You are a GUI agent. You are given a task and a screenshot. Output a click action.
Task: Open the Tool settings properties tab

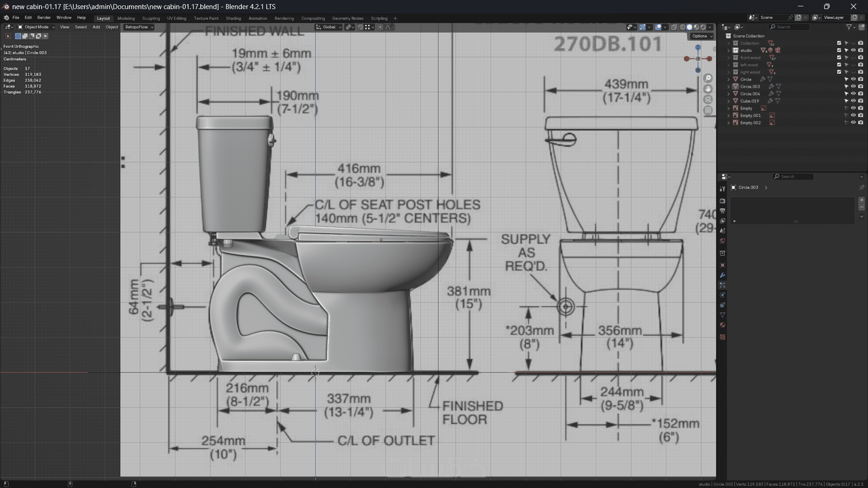coord(722,189)
